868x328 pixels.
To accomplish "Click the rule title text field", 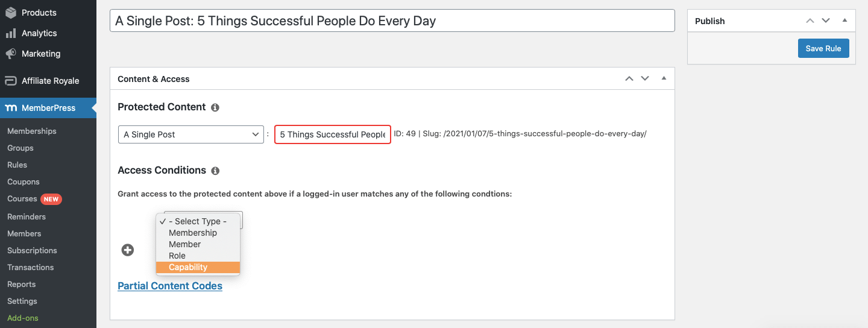I will [x=392, y=20].
